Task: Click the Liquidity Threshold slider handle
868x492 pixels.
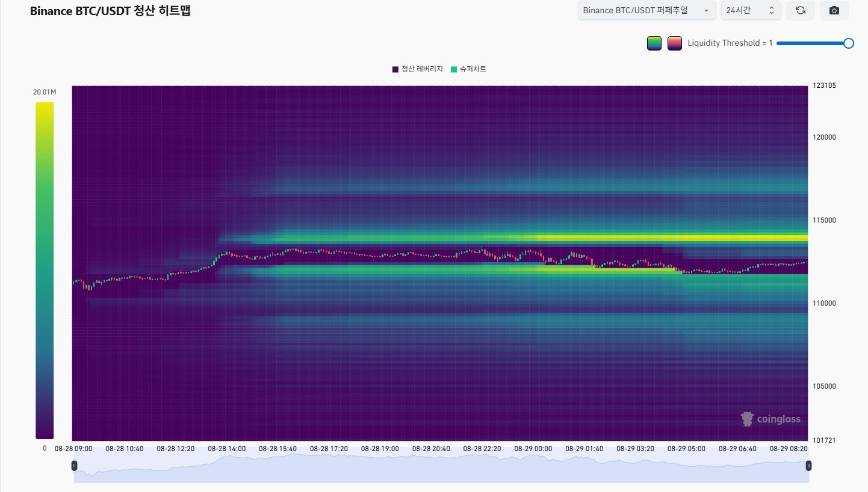Action: click(849, 43)
